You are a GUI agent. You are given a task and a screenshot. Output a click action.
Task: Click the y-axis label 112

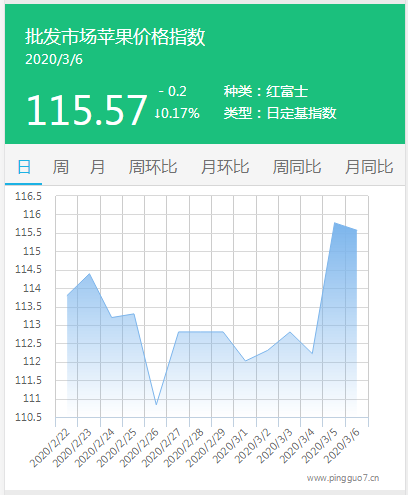coord(32,361)
